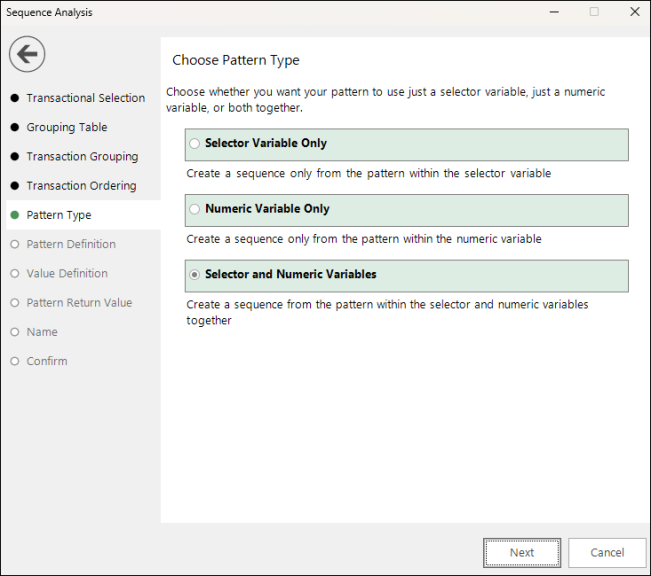Screen dimensions: 651x576
Task: Select Selector and Numeric Variables radio button
Action: pyautogui.click(x=194, y=275)
